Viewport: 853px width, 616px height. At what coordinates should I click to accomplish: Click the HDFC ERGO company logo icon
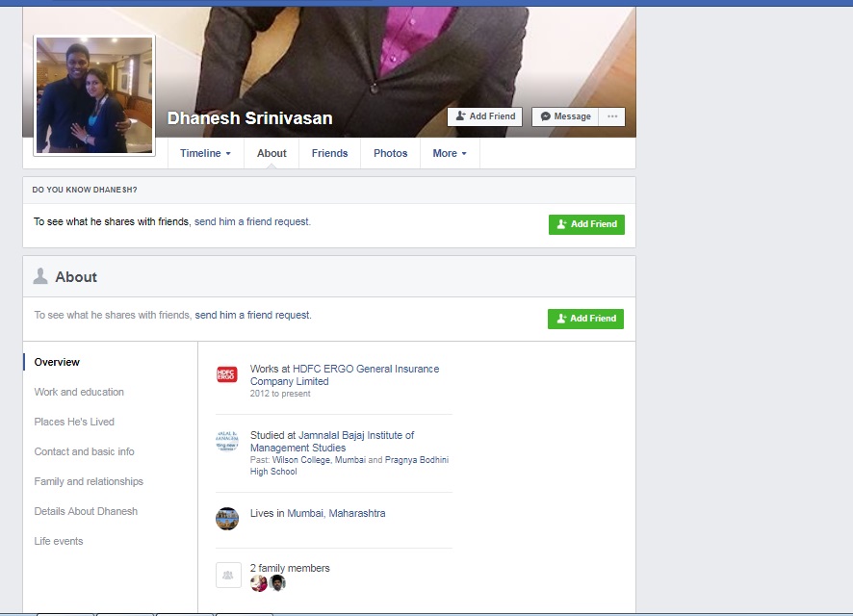pyautogui.click(x=226, y=375)
